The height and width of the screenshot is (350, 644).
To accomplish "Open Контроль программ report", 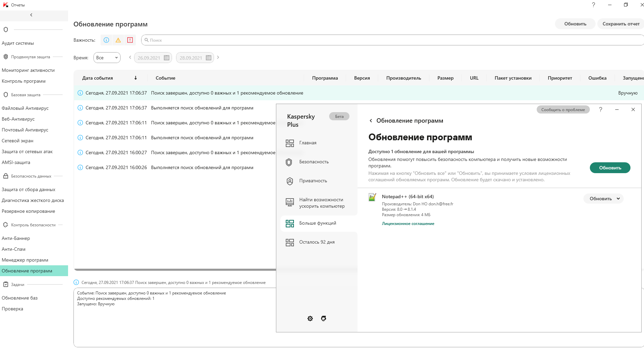I will (x=24, y=81).
